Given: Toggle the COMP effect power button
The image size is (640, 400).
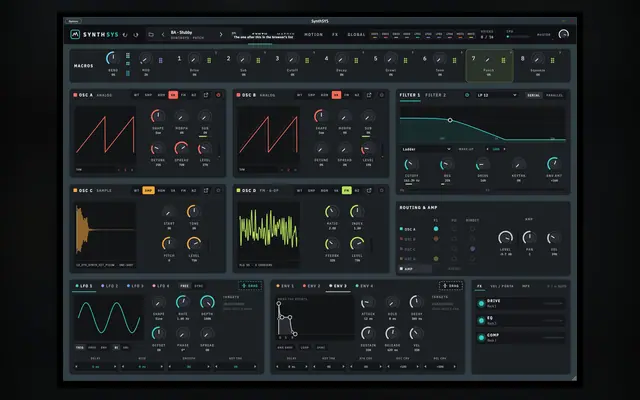Looking at the screenshot, I should (x=481, y=338).
